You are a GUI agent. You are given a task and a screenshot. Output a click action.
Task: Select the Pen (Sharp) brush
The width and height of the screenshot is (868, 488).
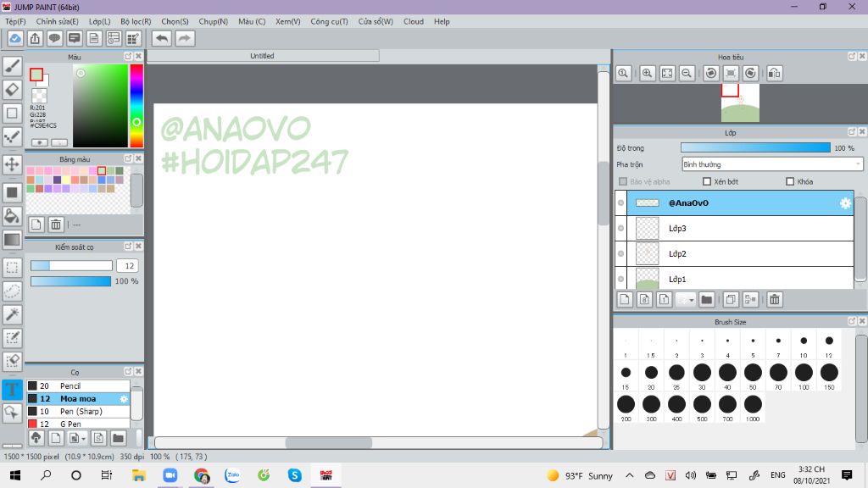[78, 411]
